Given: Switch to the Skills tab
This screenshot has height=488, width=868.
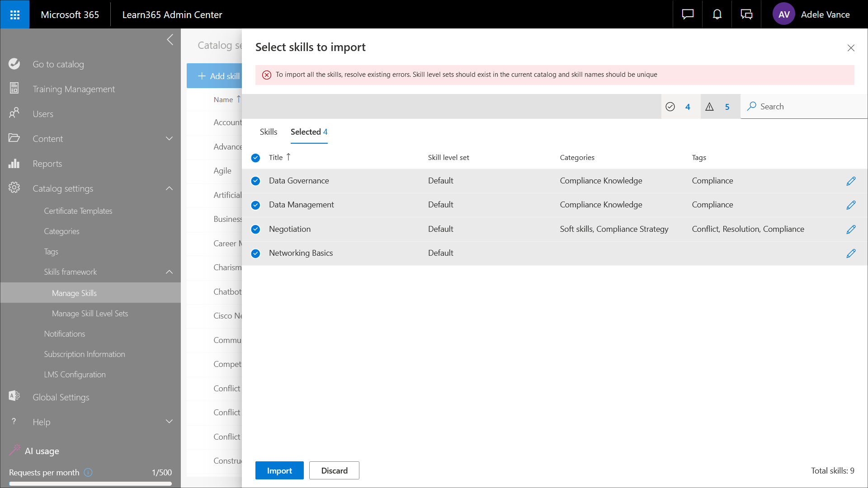Looking at the screenshot, I should tap(268, 132).
